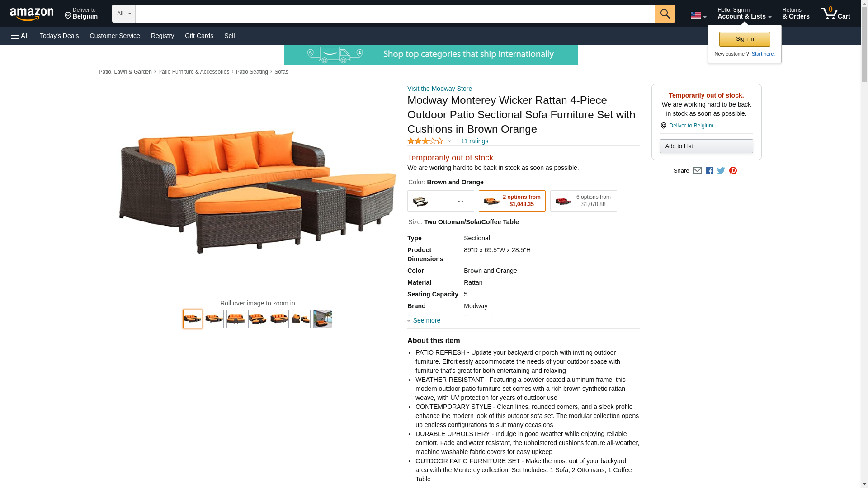Share on Pinterest icon
This screenshot has height=488, width=868.
click(733, 171)
